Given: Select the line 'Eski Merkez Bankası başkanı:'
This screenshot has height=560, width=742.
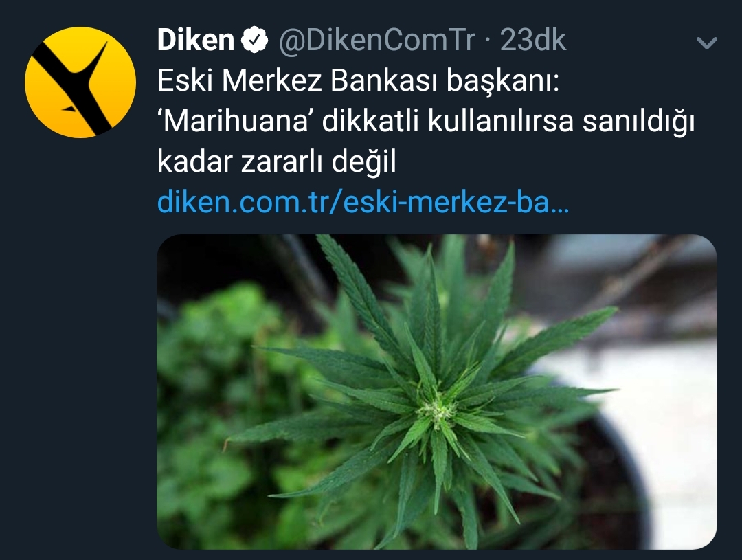Looking at the screenshot, I should pos(358,80).
